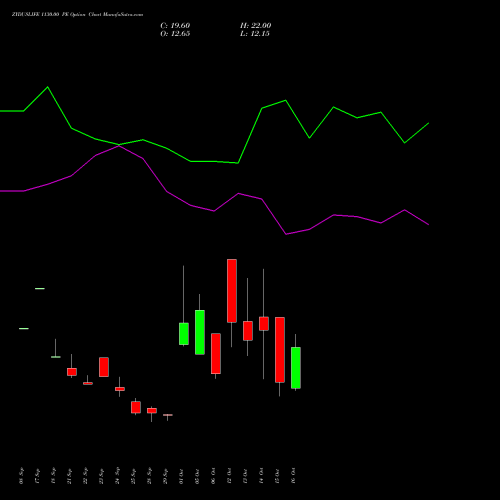Select the 06 Oct date label
The image size is (500, 500).
214,476
